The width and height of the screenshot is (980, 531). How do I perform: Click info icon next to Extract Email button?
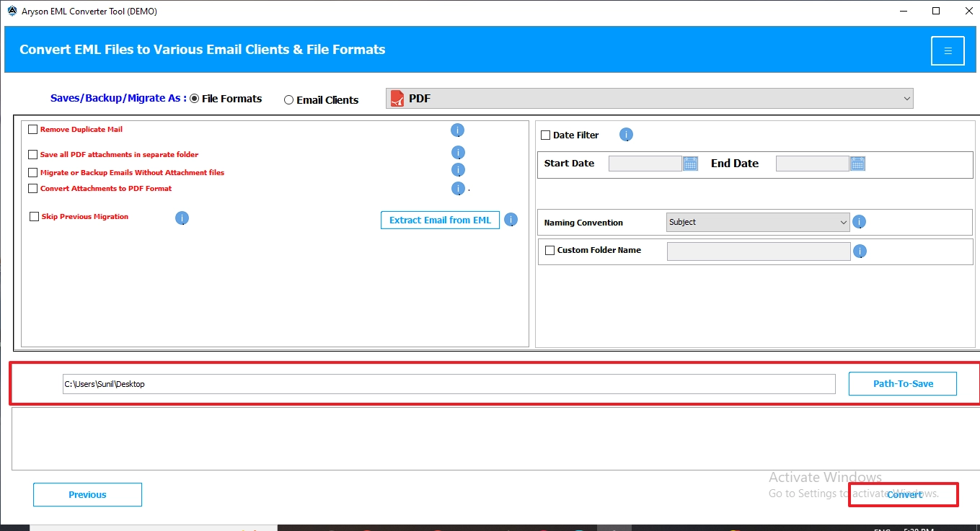coord(511,220)
